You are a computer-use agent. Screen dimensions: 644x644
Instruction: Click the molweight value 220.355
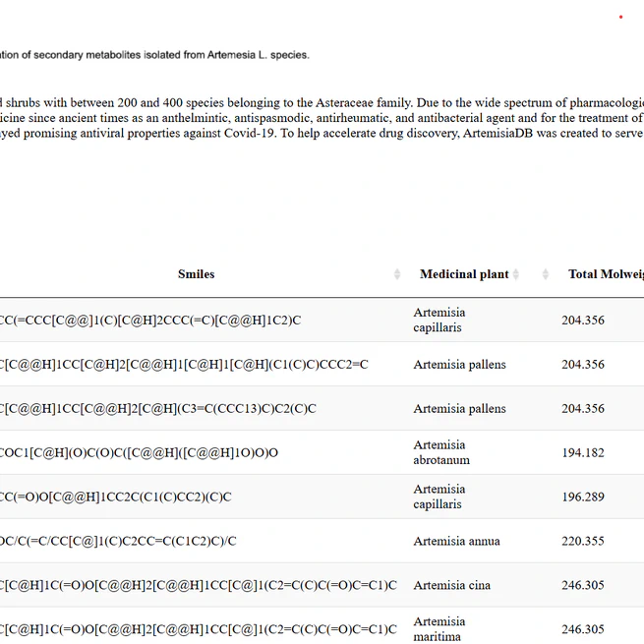pos(583,542)
